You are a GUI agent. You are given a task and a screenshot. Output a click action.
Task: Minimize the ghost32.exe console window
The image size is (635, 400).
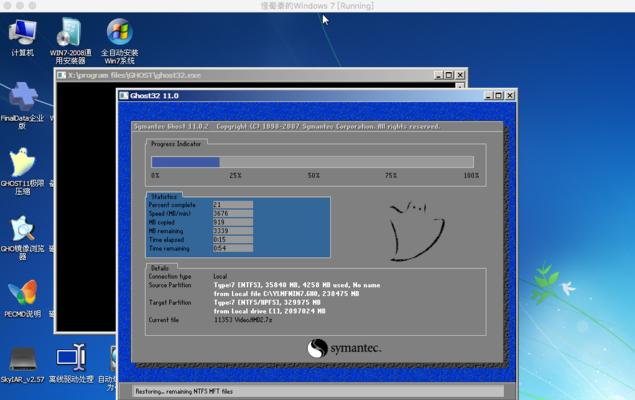pyautogui.click(x=439, y=75)
